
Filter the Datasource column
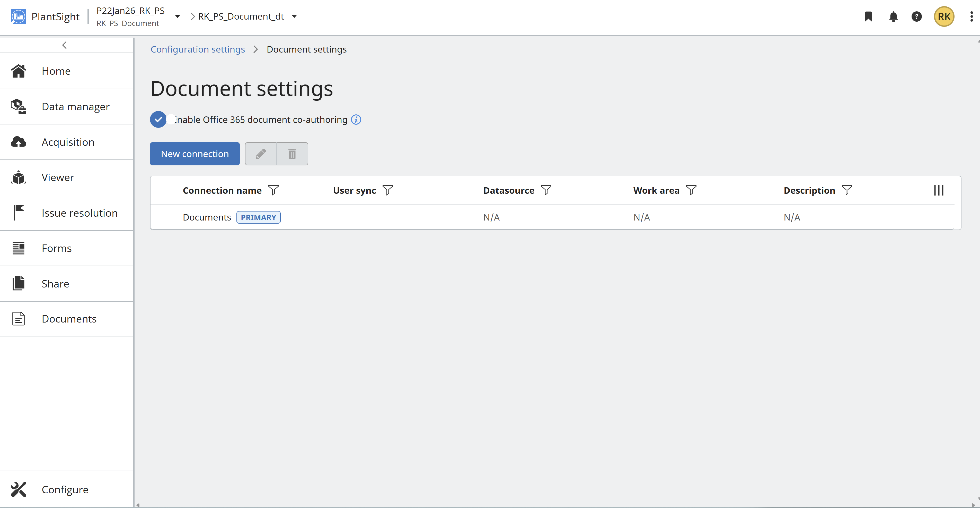pyautogui.click(x=546, y=190)
